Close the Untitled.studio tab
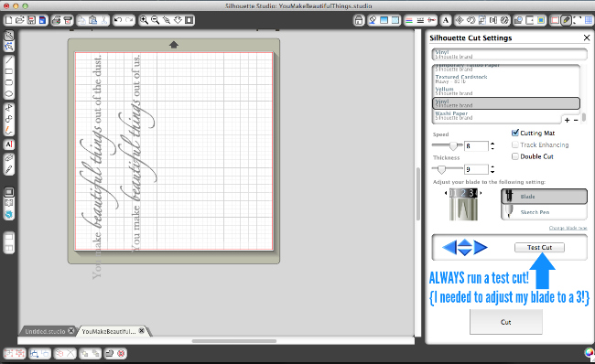Viewport: 595px width, 364px height. coord(70,331)
